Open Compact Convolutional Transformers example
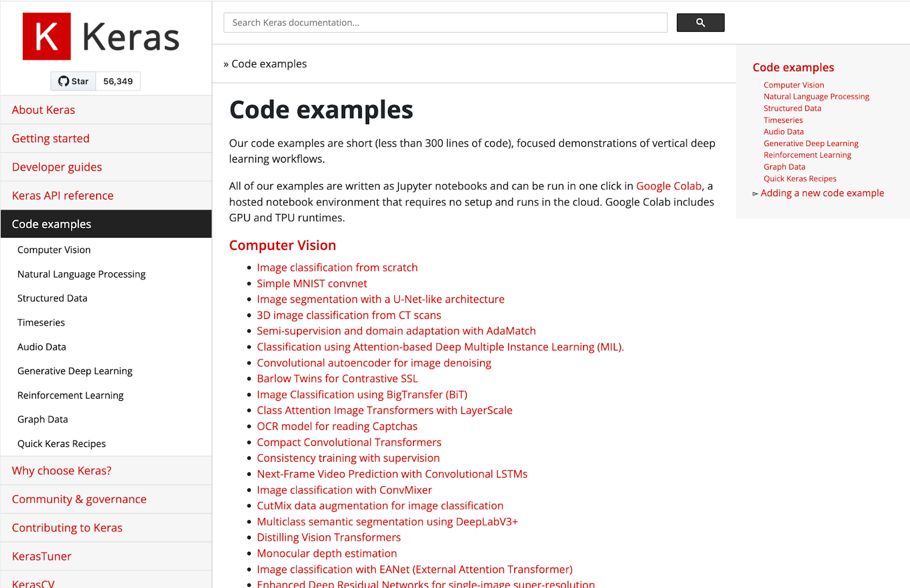This screenshot has height=588, width=910. pyautogui.click(x=349, y=442)
